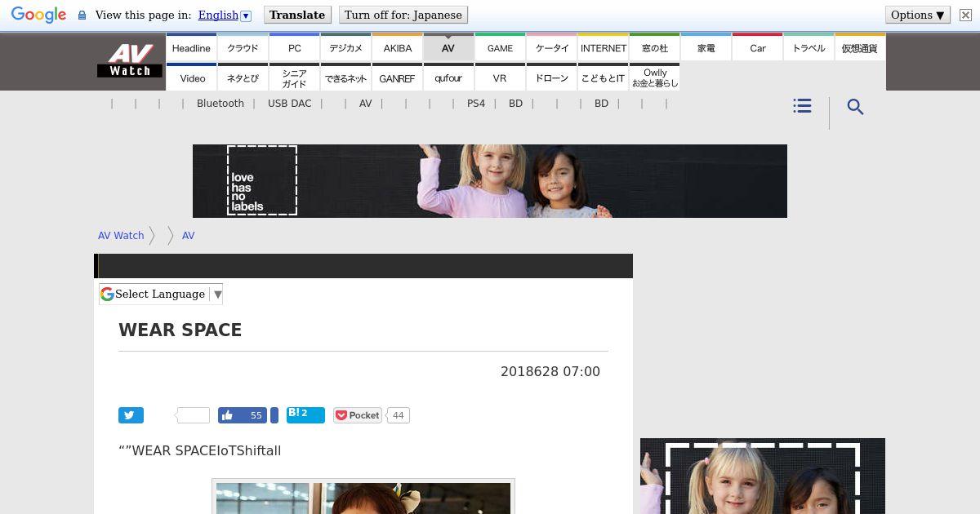
Task: Open the 仮想通貨 tab
Action: click(x=860, y=47)
